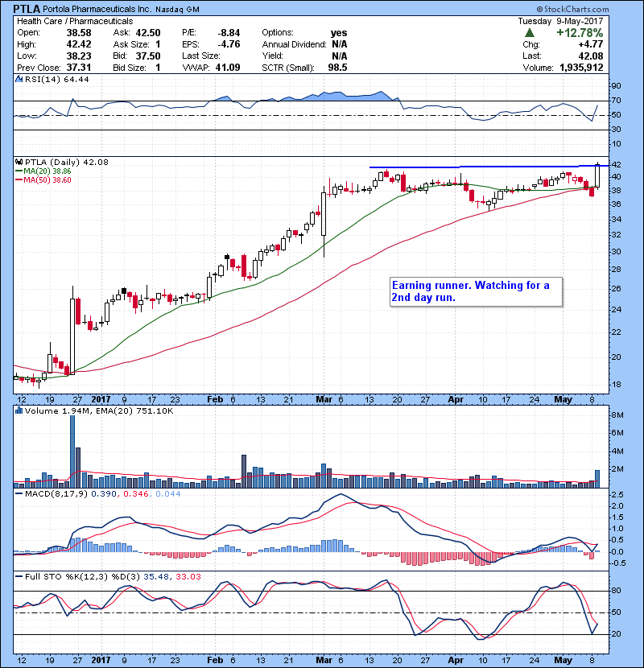Click the Volume 1.94M, EMA(20) 751.10K label
Image resolution: width=644 pixels, height=668 pixels.
[99, 411]
